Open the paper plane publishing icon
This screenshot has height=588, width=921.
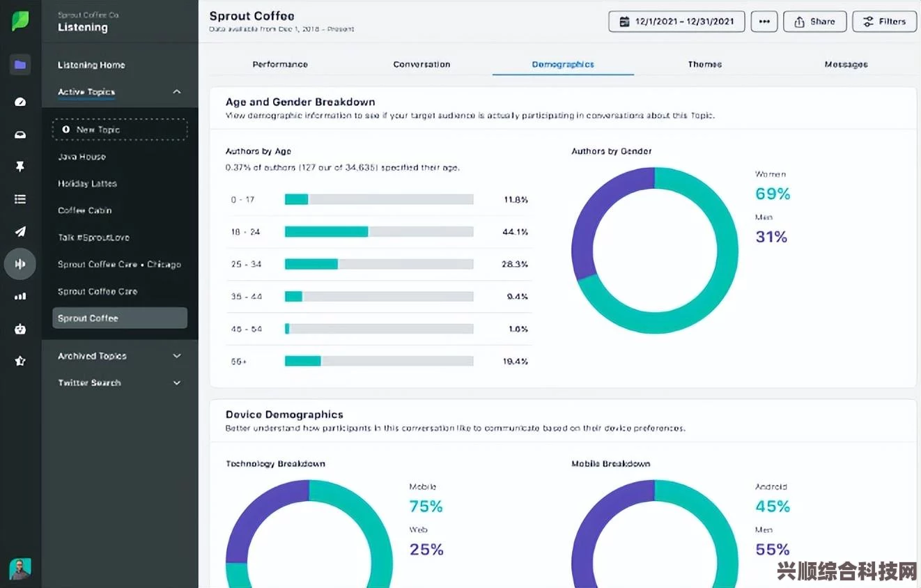20,231
